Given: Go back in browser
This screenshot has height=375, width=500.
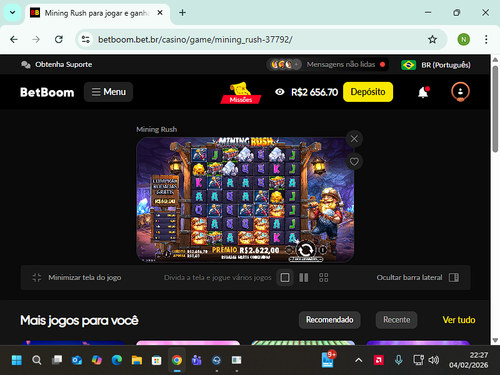Looking at the screenshot, I should 14,40.
